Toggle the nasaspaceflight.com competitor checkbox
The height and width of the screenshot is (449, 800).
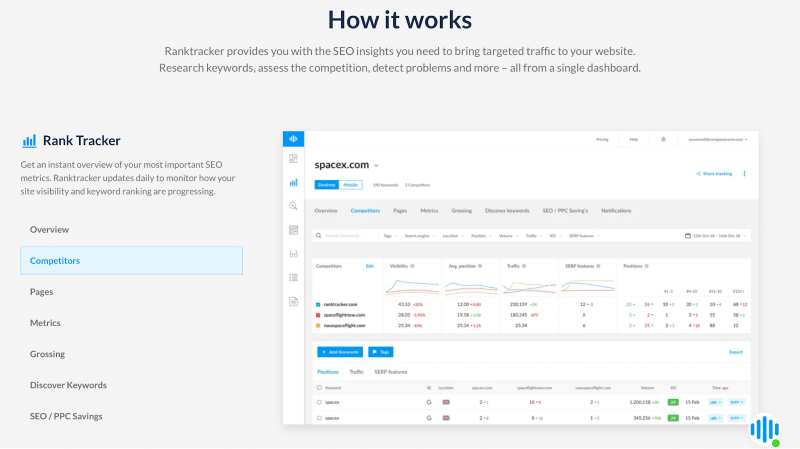(318, 326)
